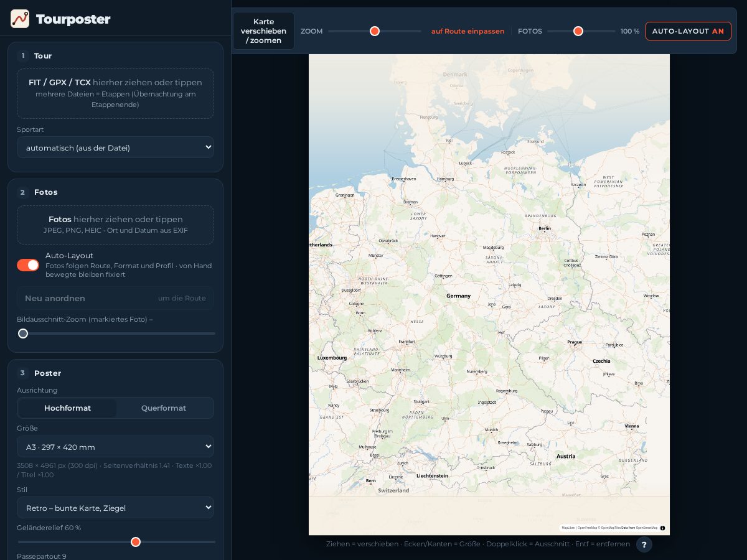Open the Stil dropdown showing Retro – bunte Karte

[x=115, y=508]
